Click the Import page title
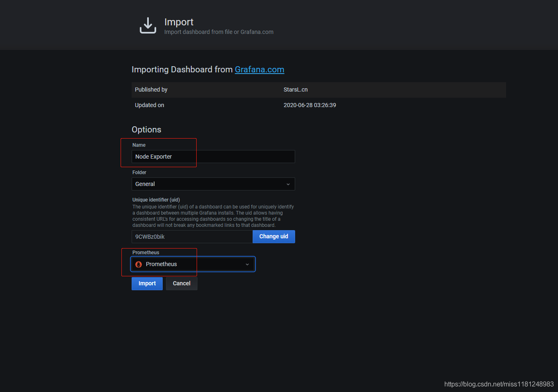The height and width of the screenshot is (392, 558). tap(179, 22)
